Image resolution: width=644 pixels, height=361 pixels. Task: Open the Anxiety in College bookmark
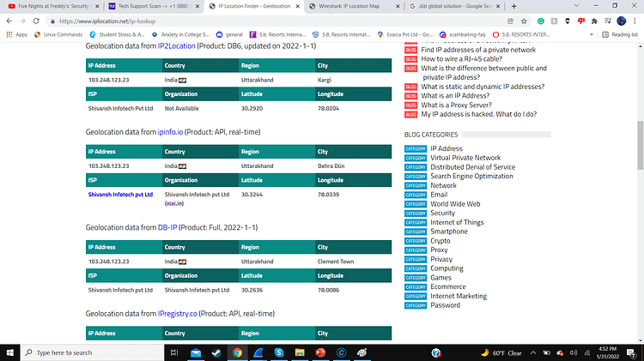point(180,34)
